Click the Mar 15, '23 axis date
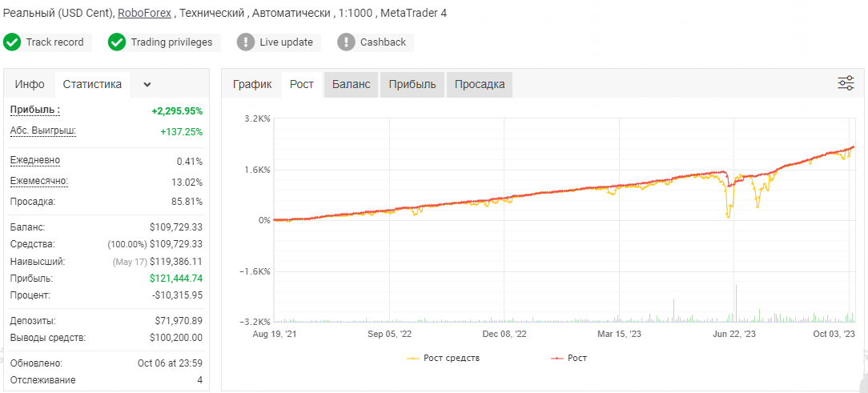The width and height of the screenshot is (868, 393). coord(620,334)
